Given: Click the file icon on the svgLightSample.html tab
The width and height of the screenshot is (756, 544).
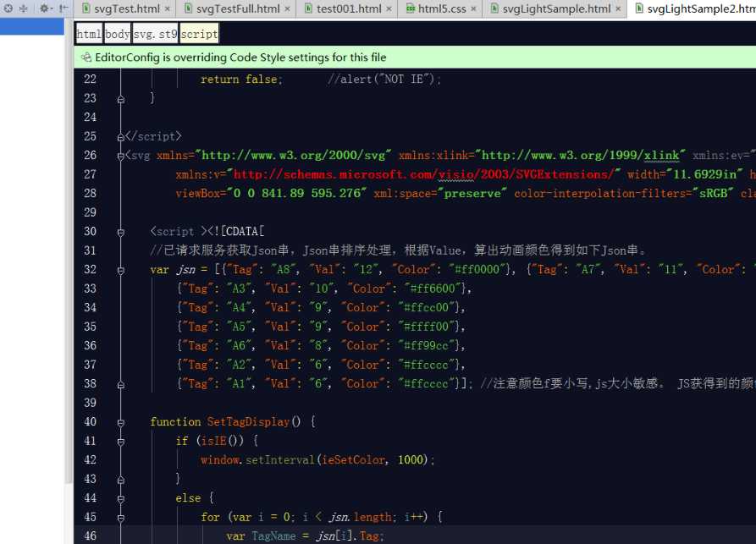Looking at the screenshot, I should (494, 8).
